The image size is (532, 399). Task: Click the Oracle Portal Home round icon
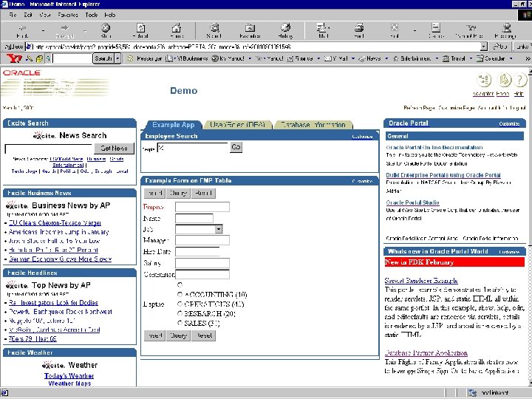point(503,80)
